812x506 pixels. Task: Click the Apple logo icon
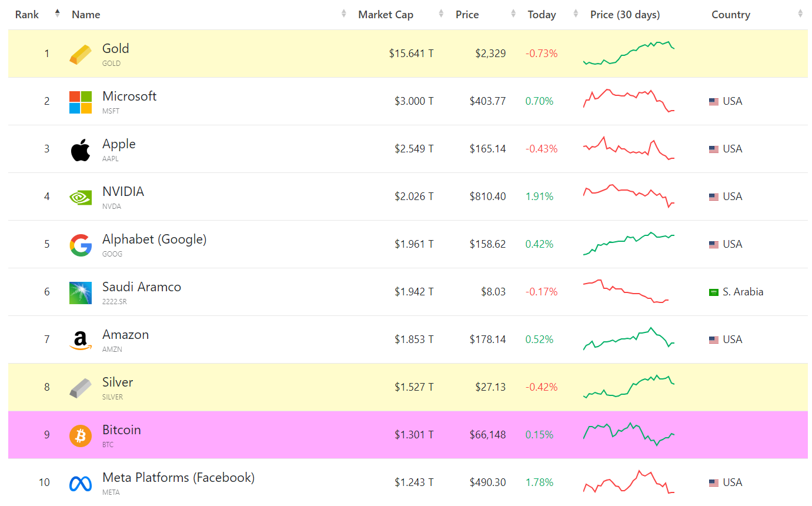click(x=81, y=149)
